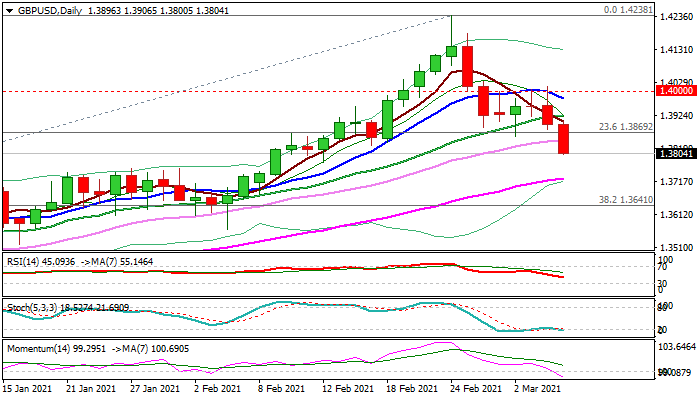
Task: Click the 1.41230 price axis label
Action: tap(676, 50)
